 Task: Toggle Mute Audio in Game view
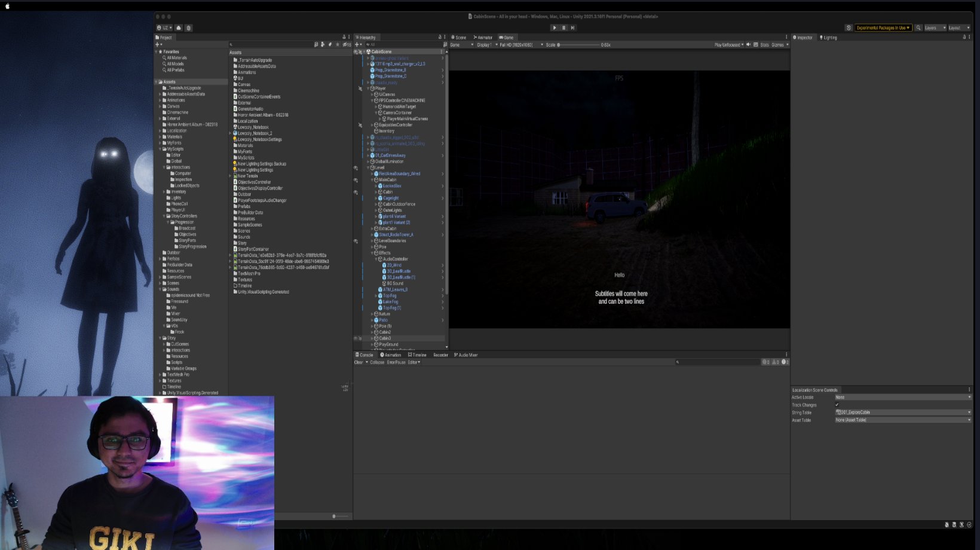click(748, 44)
